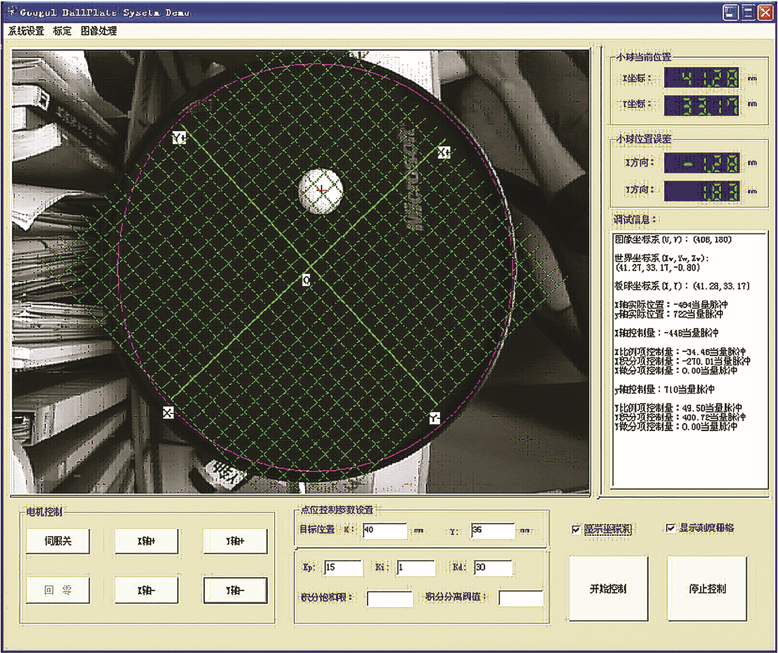The width and height of the screenshot is (778, 653).
Task: Click the white ball in camera view
Action: pos(321,189)
